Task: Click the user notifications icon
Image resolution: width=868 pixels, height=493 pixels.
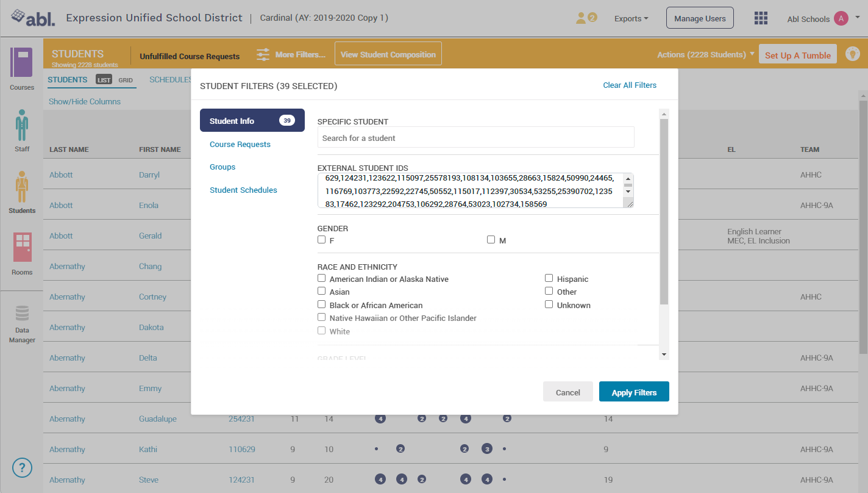Action: click(585, 18)
